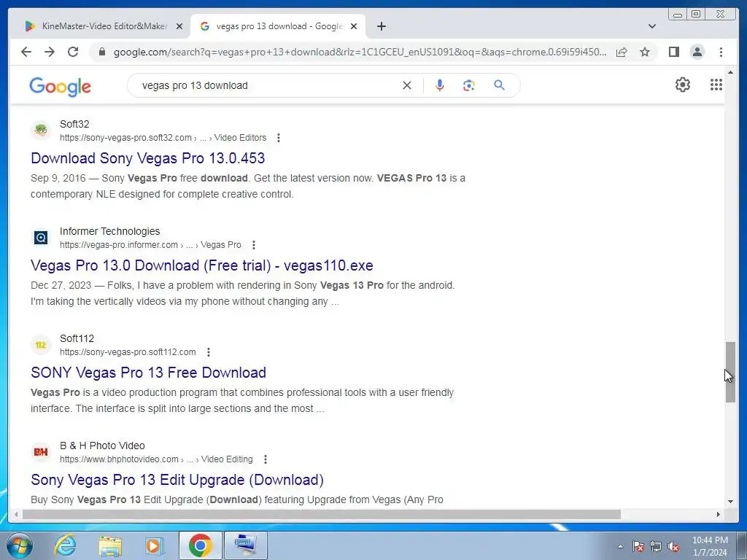Screen dimensions: 747x560
Task: Launch Internet Explorer from taskbar
Action: (x=65, y=545)
